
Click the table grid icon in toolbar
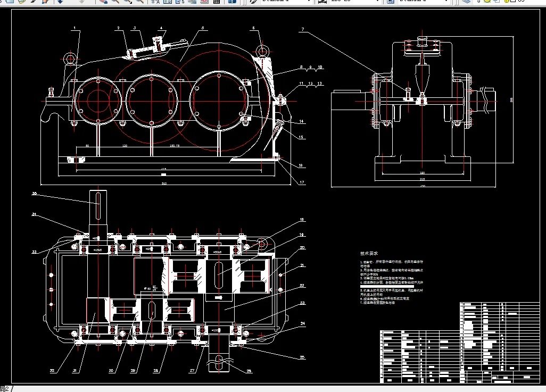[217, 1]
